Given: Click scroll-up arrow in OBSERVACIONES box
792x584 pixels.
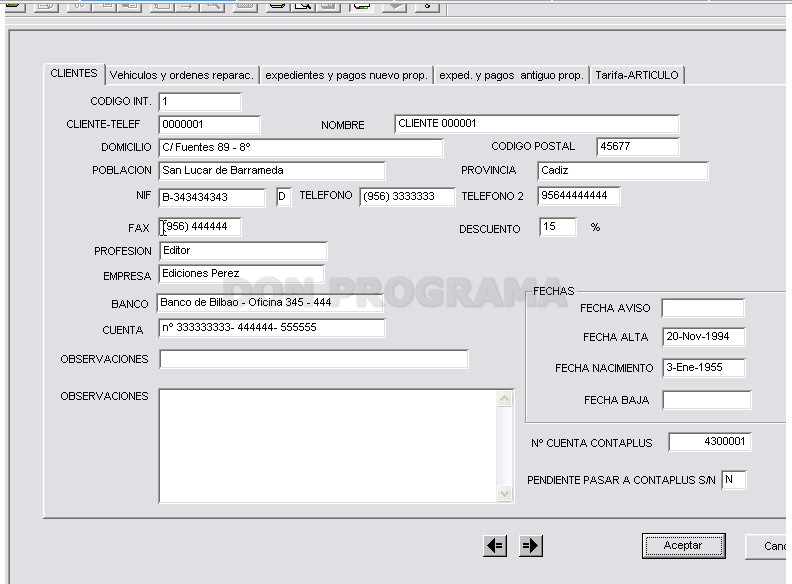Looking at the screenshot, I should click(504, 399).
